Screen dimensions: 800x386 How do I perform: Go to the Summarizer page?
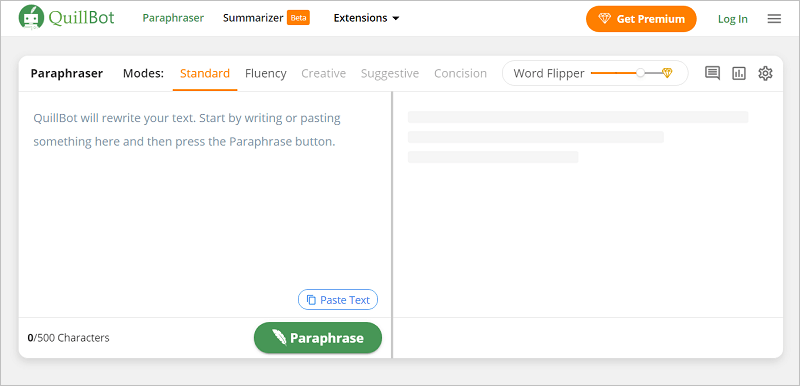point(253,18)
